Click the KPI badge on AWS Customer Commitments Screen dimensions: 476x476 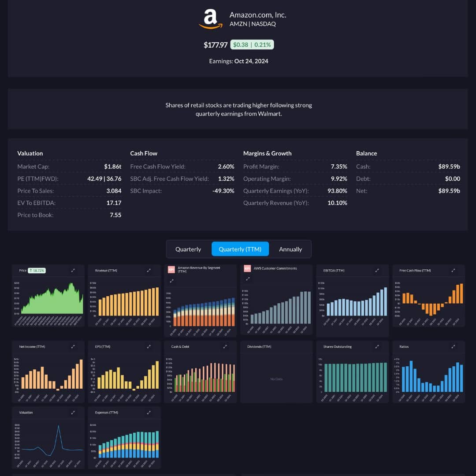point(247,268)
